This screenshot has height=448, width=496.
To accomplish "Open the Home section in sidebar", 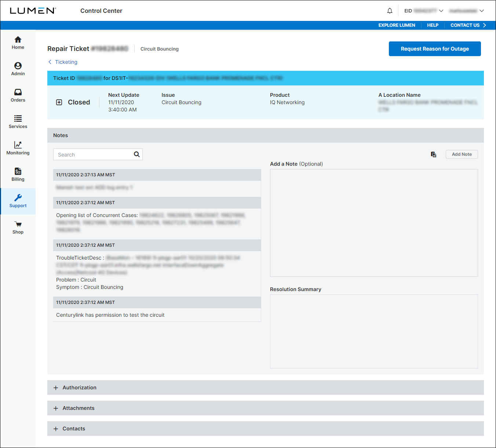I will (18, 43).
